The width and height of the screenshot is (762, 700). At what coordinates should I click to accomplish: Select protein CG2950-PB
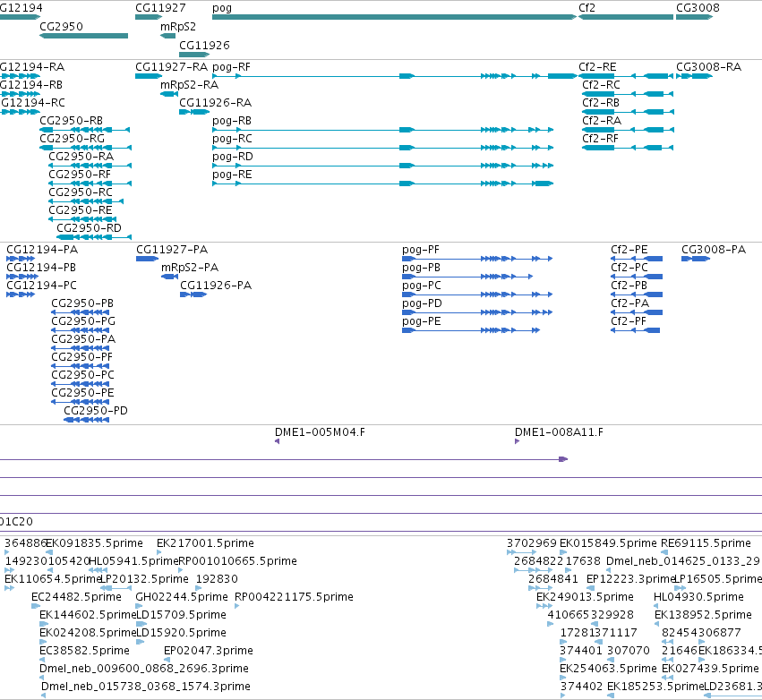click(81, 312)
